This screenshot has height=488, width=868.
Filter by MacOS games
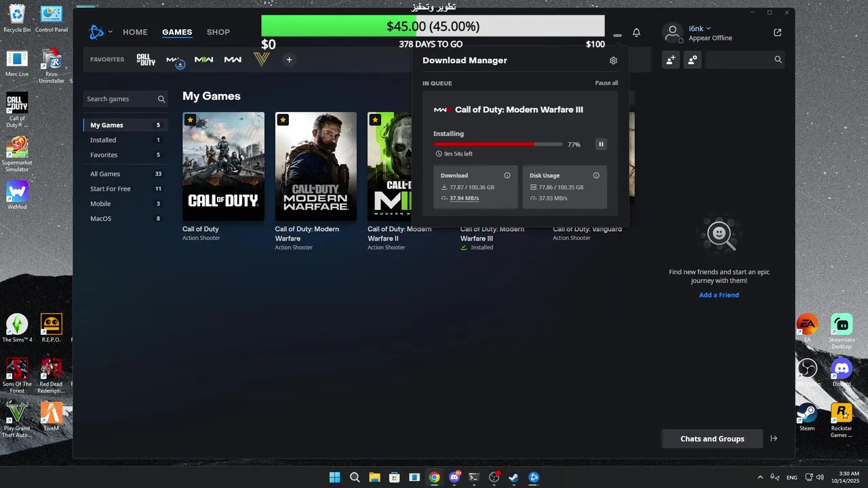[x=125, y=218]
